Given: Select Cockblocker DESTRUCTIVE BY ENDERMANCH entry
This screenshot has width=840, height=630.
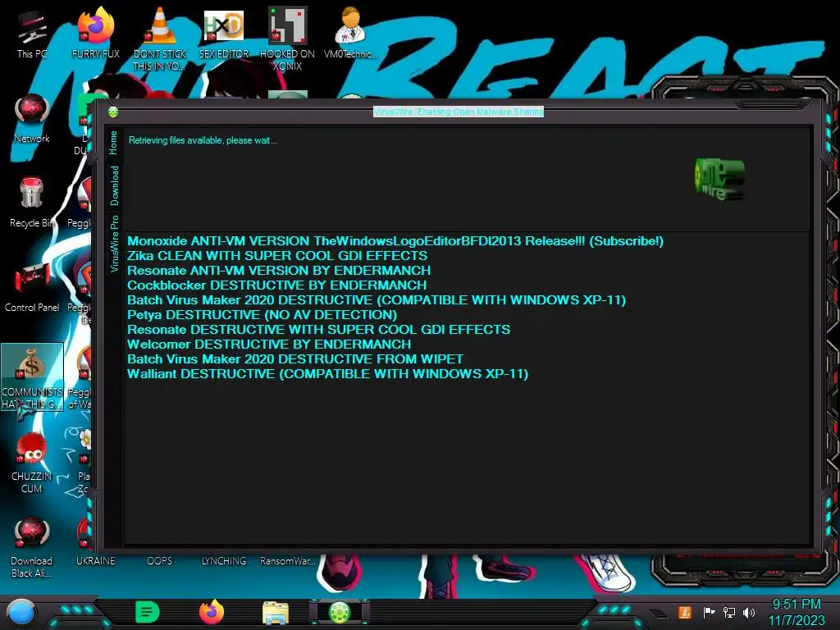Looking at the screenshot, I should pyautogui.click(x=277, y=285).
